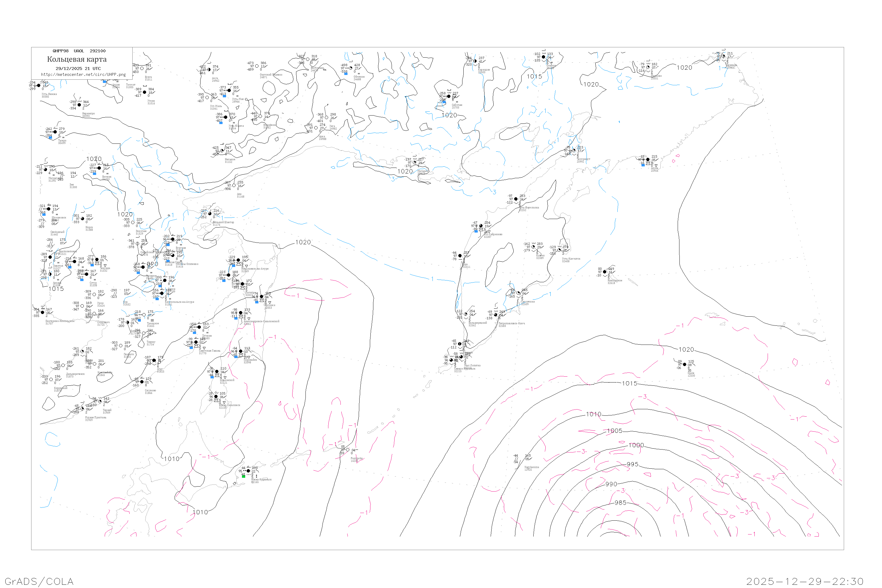Click the Семлячики station circle marker
The height and width of the screenshot is (588, 882).
pyautogui.click(x=518, y=293)
